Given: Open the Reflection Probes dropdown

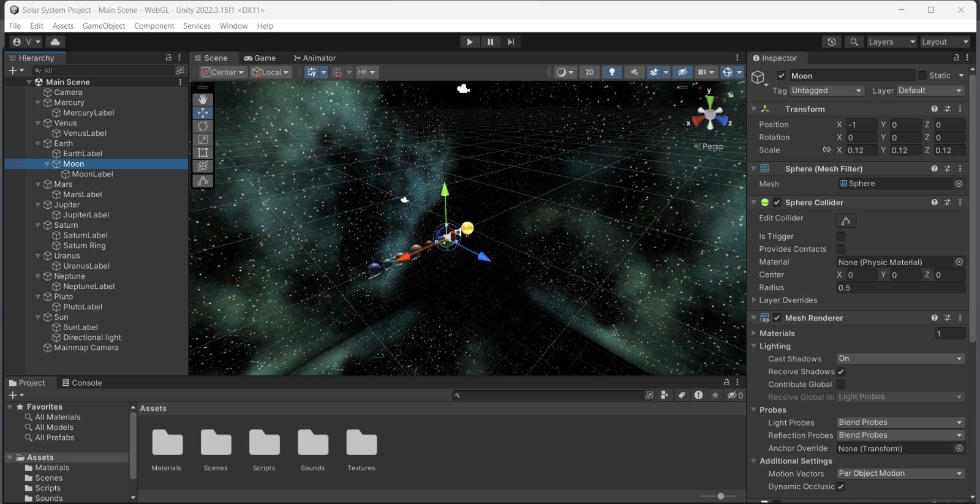Looking at the screenshot, I should click(x=900, y=435).
